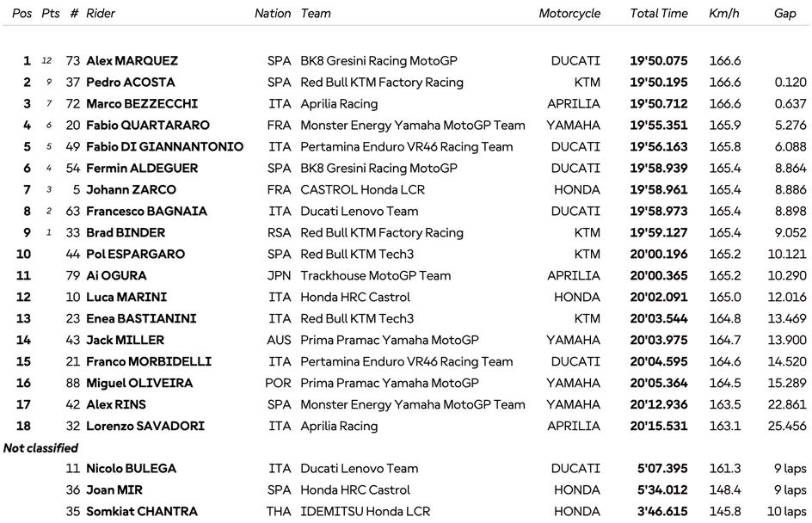Image resolution: width=812 pixels, height=523 pixels.
Task: Select the Not classified section label
Action: click(40, 448)
